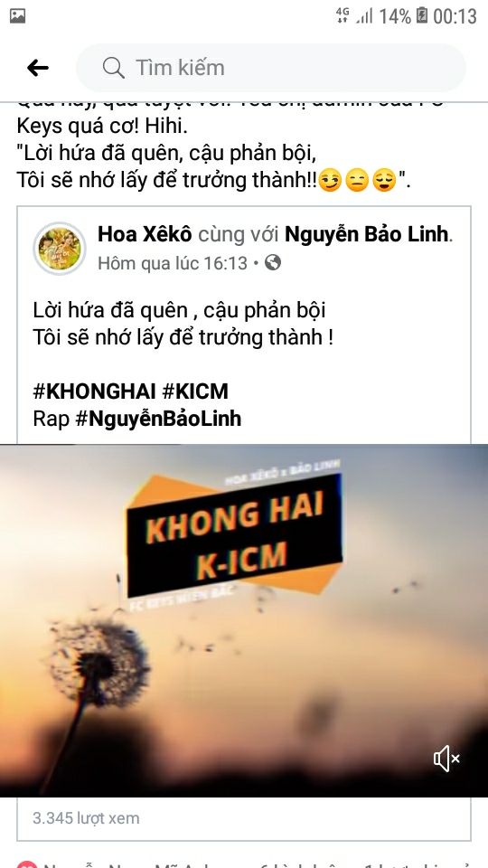Play the KHONG HAI K-ICM video
488x868 pixels.
click(x=244, y=620)
